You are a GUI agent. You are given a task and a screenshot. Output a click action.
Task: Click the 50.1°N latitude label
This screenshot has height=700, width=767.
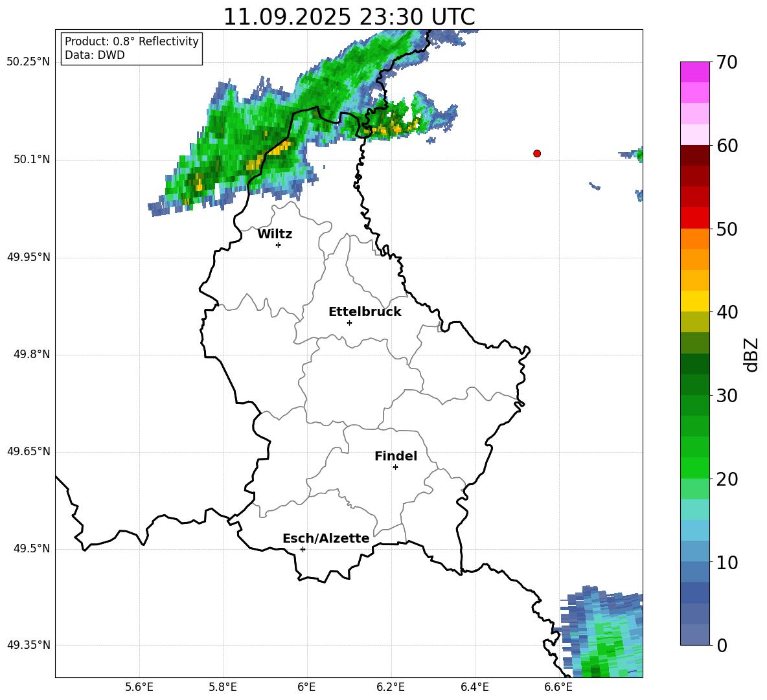pyautogui.click(x=32, y=160)
